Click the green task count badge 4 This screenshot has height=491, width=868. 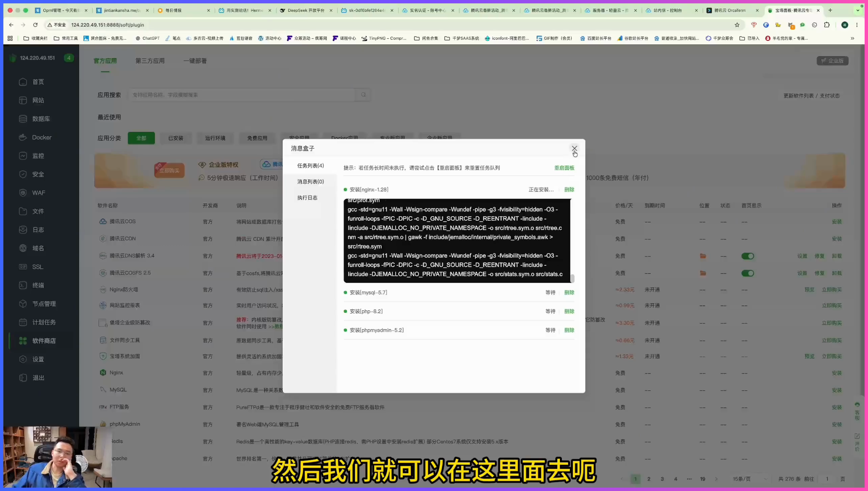tap(69, 58)
